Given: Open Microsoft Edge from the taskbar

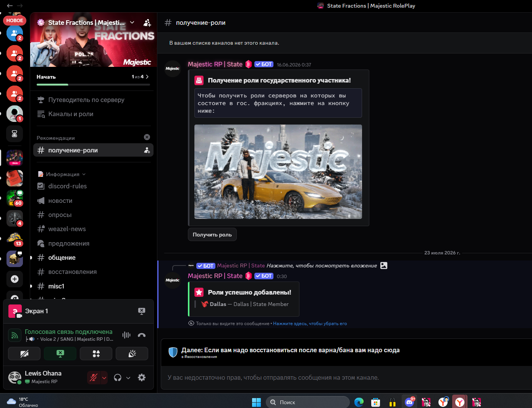Looking at the screenshot, I should coord(359,402).
